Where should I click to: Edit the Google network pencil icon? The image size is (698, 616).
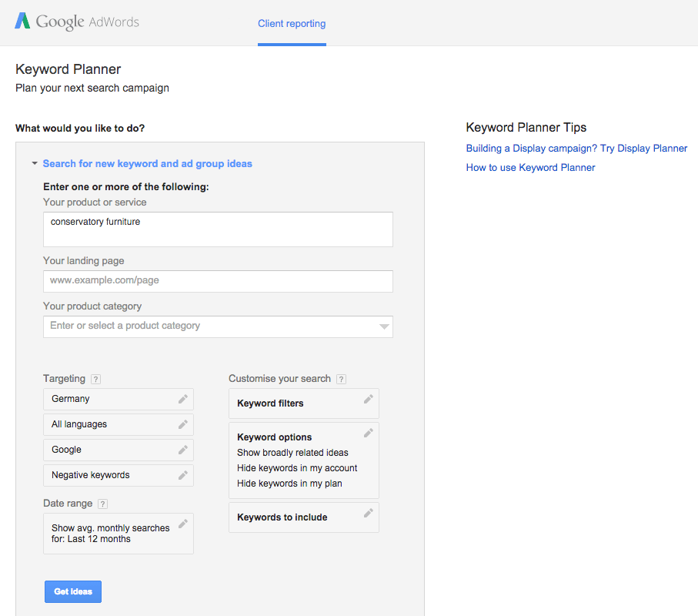point(183,450)
